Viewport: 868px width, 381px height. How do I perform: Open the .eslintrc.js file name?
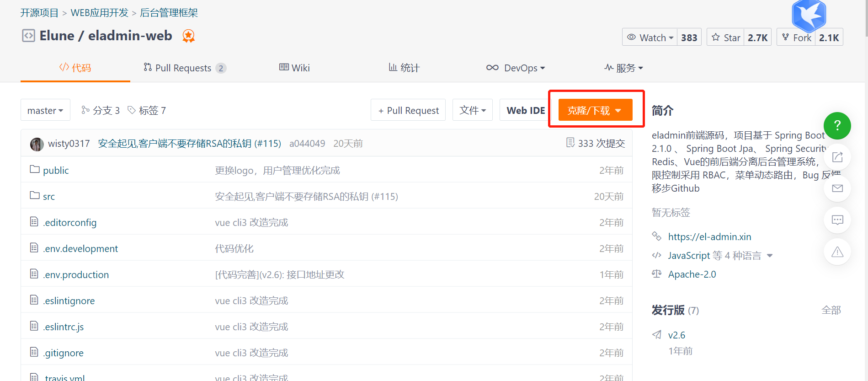64,327
